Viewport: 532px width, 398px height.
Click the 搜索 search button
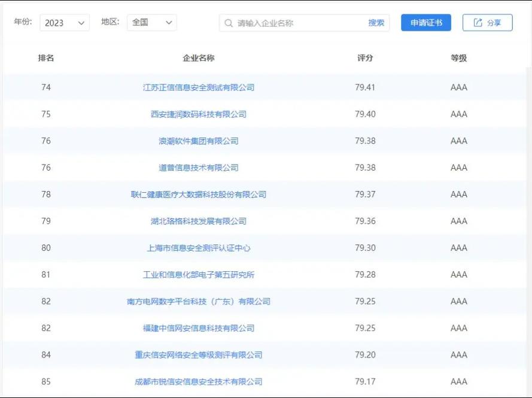[376, 23]
